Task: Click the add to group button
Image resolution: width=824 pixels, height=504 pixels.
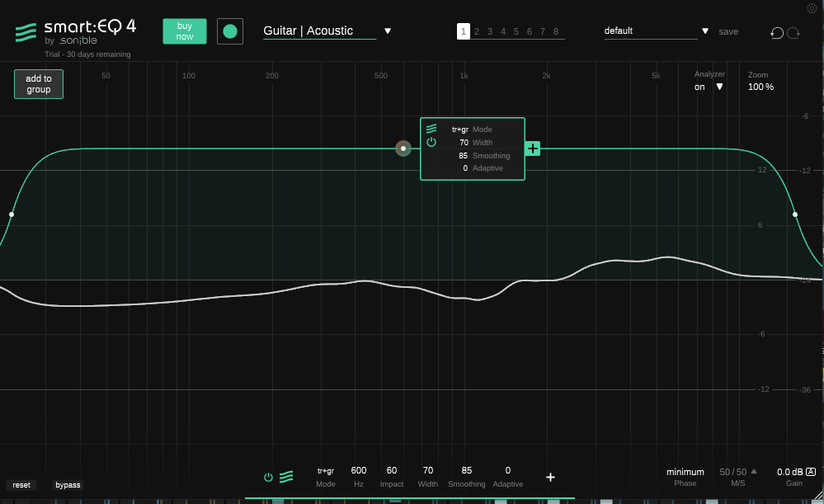Action: pos(39,84)
